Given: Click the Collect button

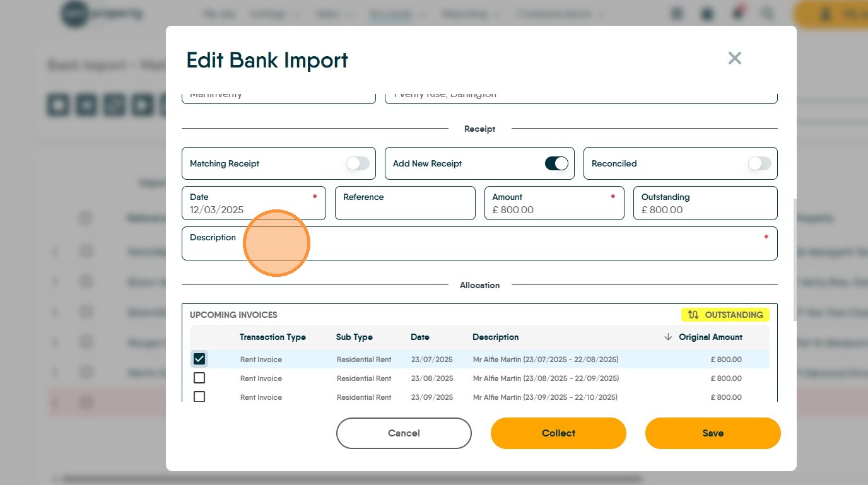Looking at the screenshot, I should [558, 433].
